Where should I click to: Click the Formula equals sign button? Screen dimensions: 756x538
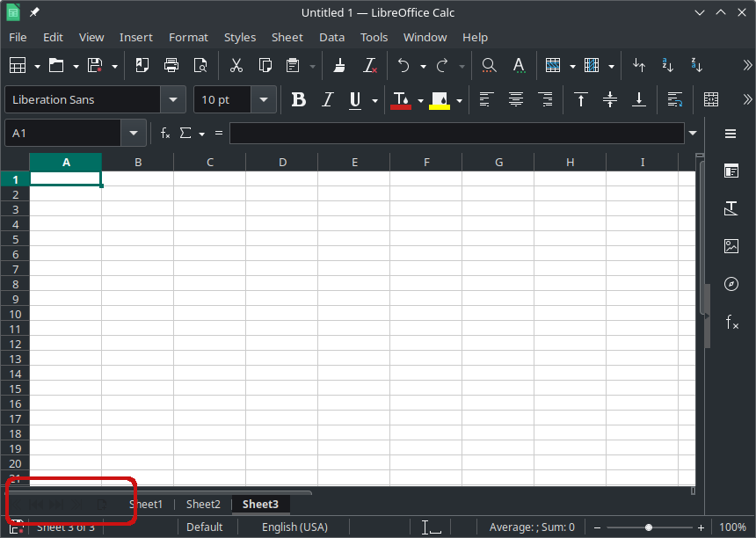point(219,133)
